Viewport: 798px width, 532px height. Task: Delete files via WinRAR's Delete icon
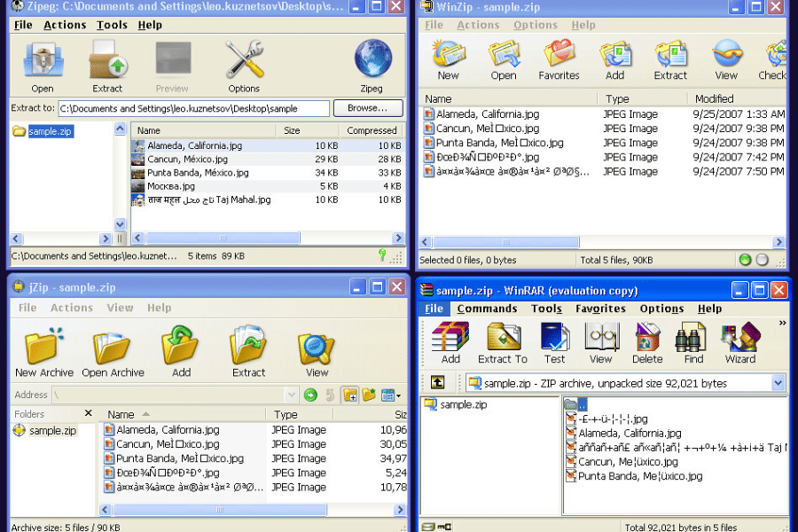pos(646,340)
